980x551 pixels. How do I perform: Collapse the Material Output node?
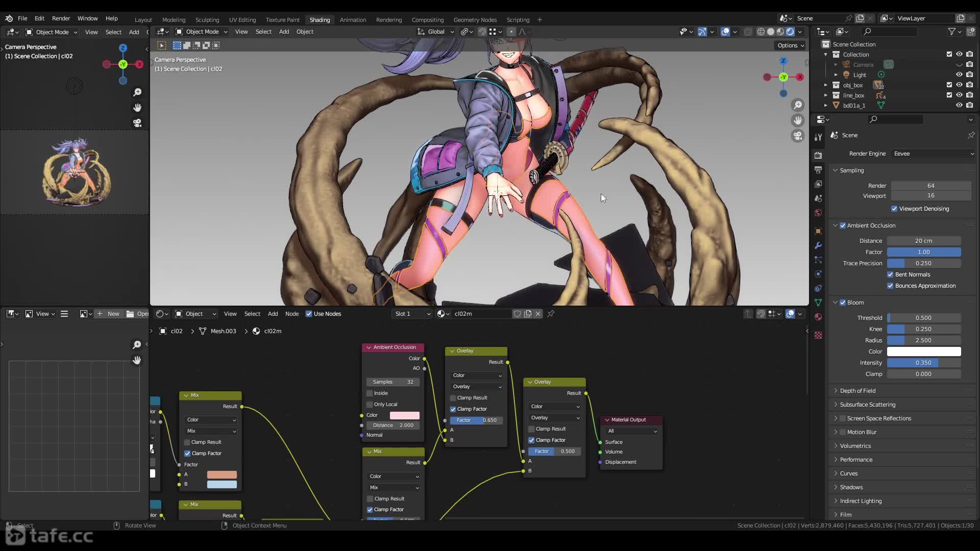pos(607,420)
